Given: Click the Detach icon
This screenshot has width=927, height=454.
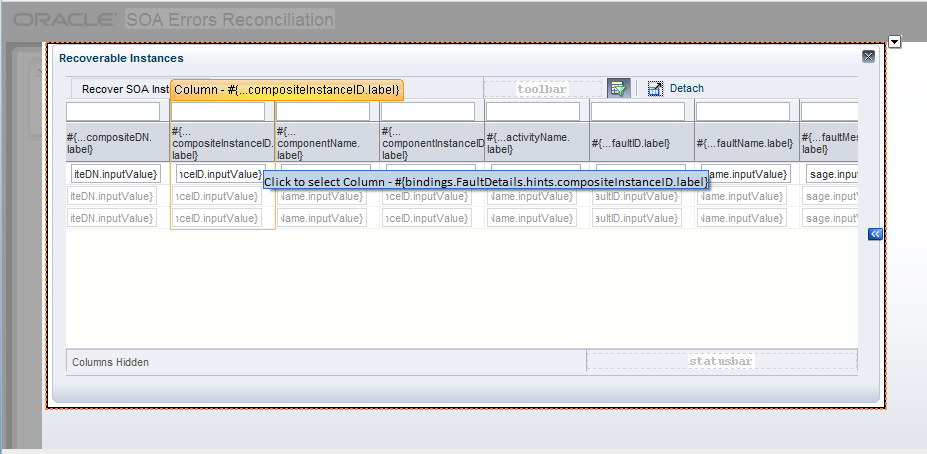Looking at the screenshot, I should tap(655, 89).
